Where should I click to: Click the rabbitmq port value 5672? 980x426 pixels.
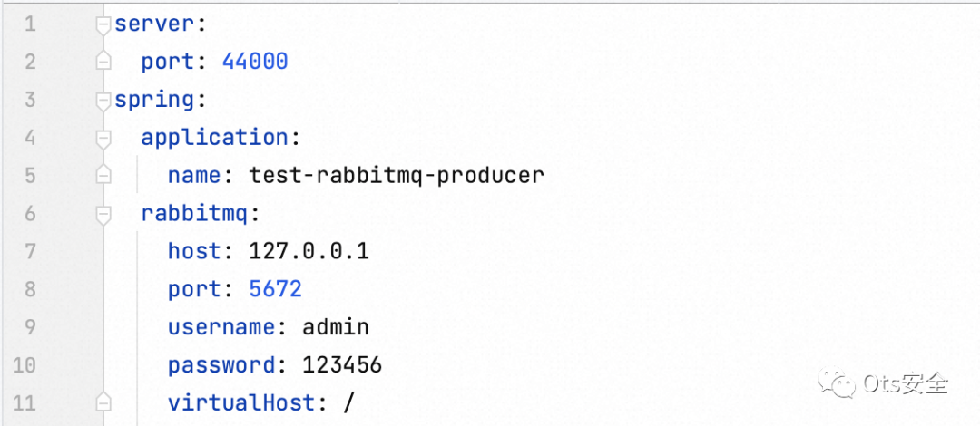275,289
